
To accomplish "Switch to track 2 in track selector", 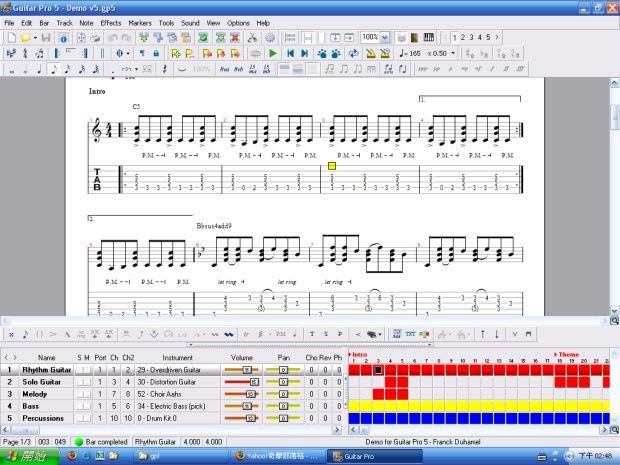I will [x=463, y=38].
